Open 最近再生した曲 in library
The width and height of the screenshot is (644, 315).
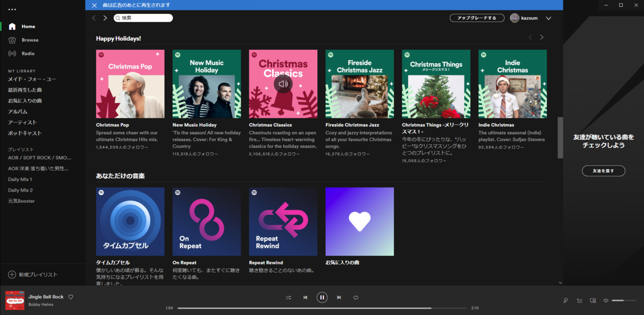[x=25, y=90]
